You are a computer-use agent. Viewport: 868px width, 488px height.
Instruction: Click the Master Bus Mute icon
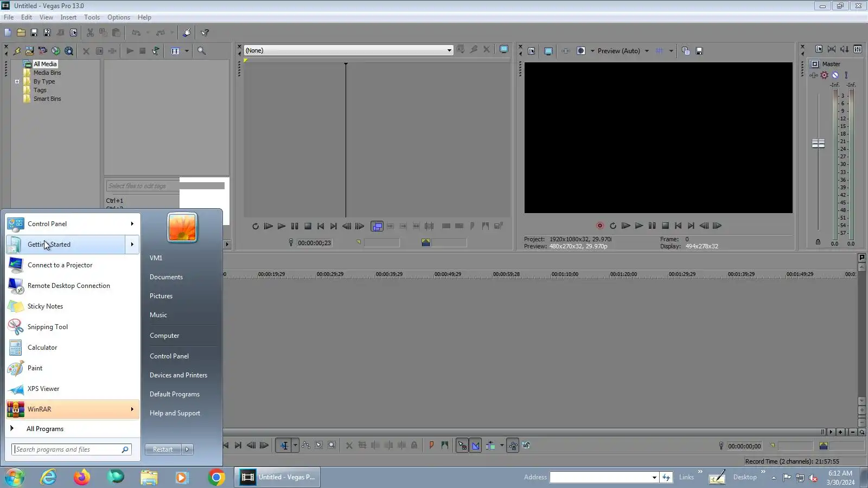[835, 75]
